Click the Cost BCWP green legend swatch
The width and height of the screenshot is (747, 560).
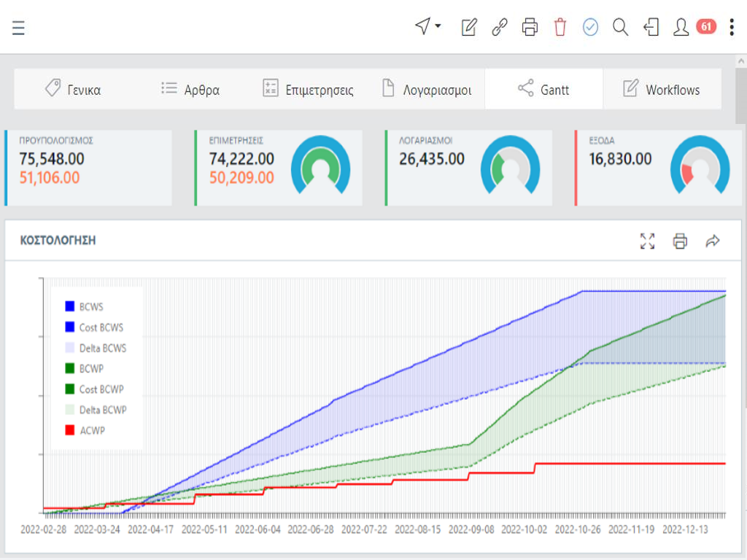point(70,389)
